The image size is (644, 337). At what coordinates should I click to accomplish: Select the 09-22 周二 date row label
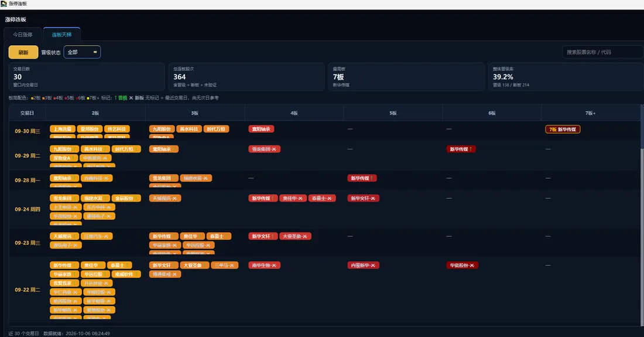click(28, 290)
